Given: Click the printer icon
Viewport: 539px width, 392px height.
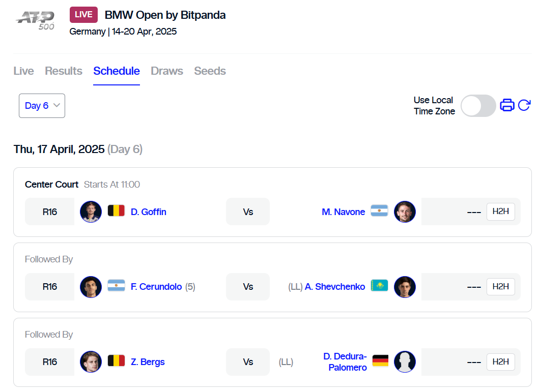Looking at the screenshot, I should (507, 105).
